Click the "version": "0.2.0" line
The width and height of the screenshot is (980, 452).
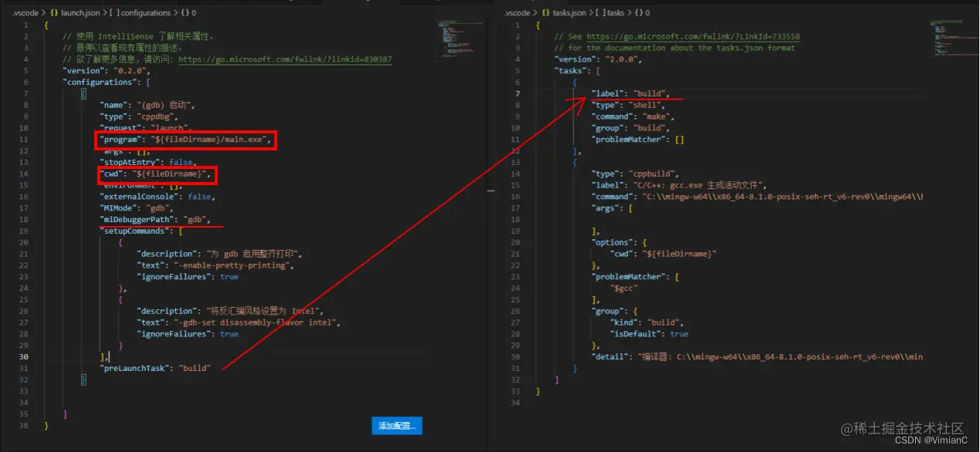coord(106,71)
